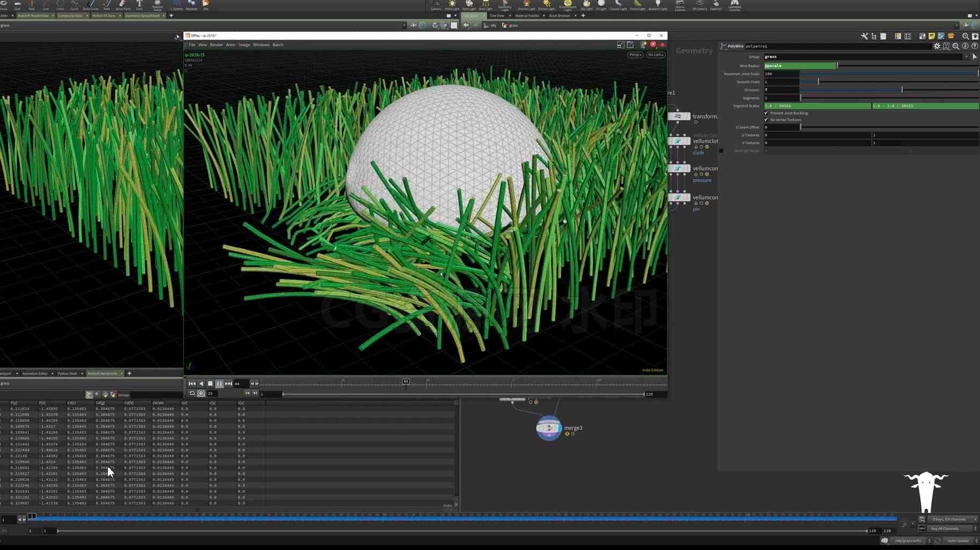Select the Point Light shelf tool
980x550 pixels.
[x=452, y=5]
